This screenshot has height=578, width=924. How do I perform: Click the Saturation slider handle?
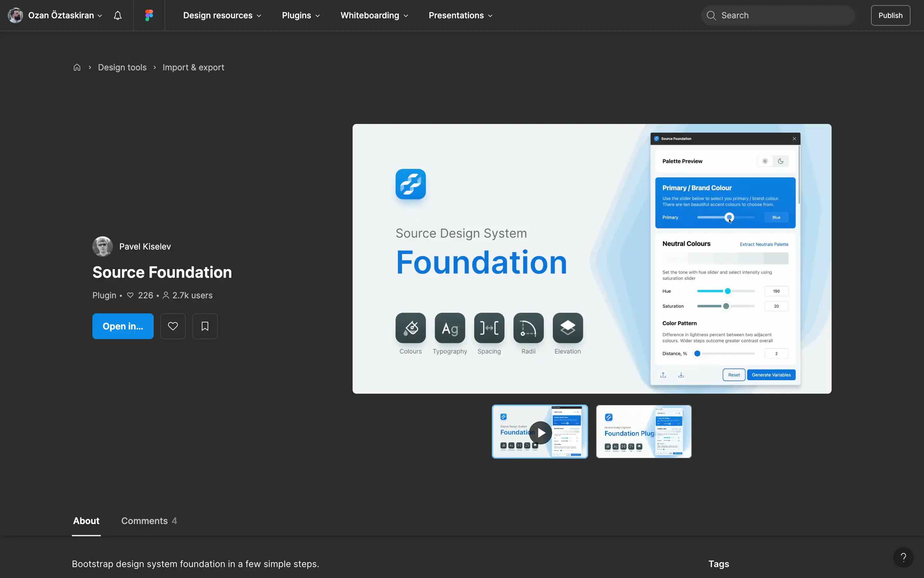(x=726, y=306)
